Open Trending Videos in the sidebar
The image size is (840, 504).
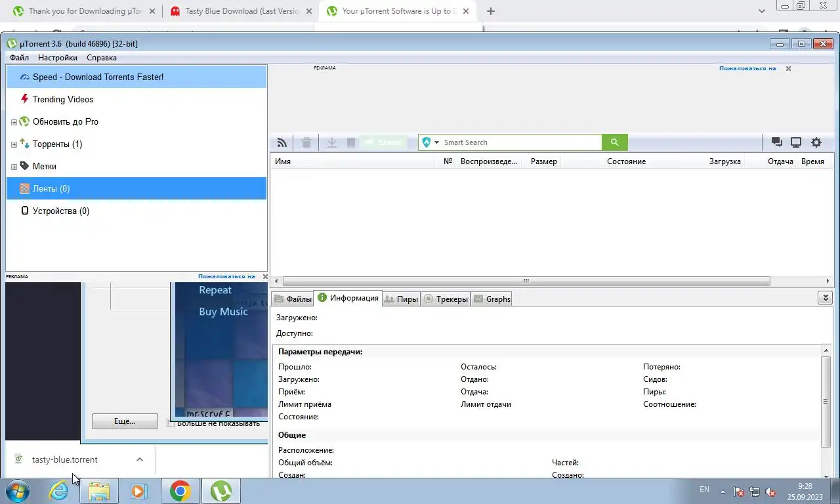(x=136, y=99)
